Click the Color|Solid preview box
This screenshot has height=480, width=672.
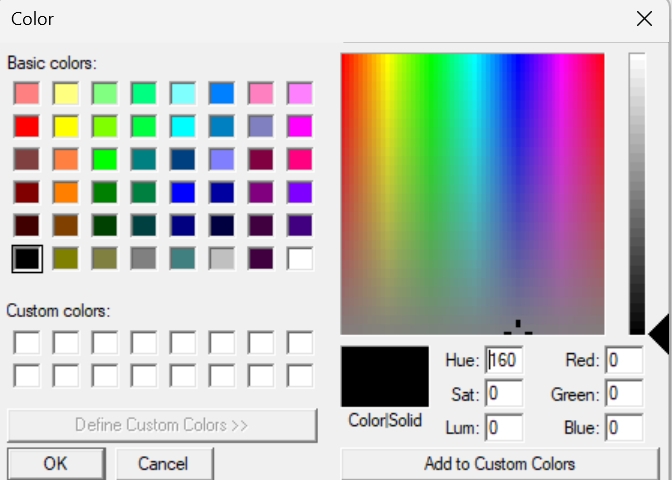coord(385,376)
